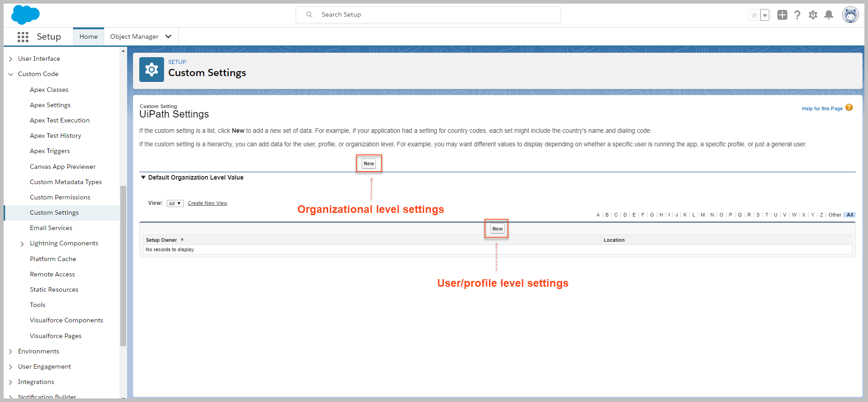The image size is (868, 402).
Task: Expand the Integrations tree node
Action: tap(10, 382)
